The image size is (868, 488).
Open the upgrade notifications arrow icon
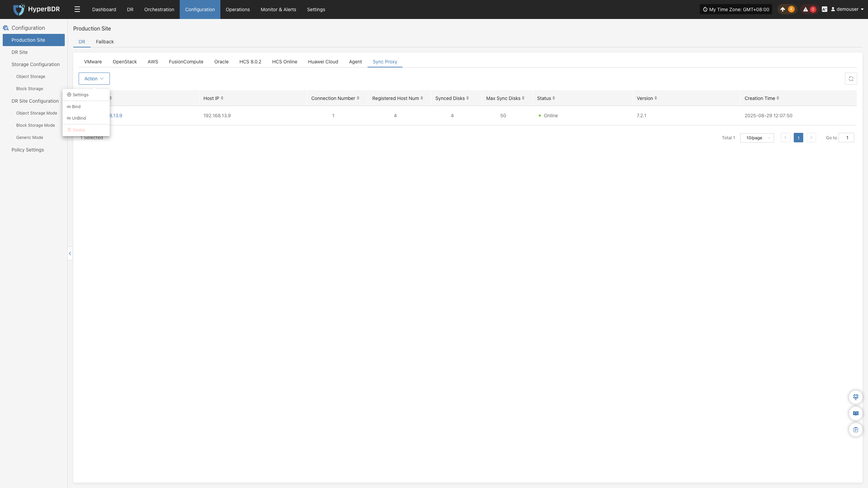783,9
